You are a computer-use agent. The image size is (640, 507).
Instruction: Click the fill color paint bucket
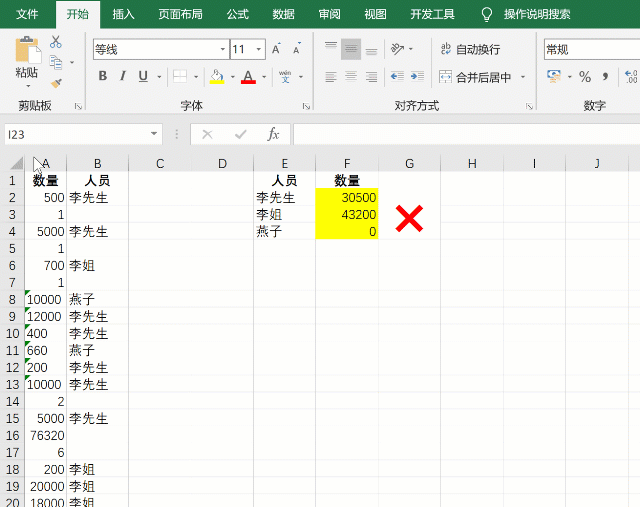(217, 77)
